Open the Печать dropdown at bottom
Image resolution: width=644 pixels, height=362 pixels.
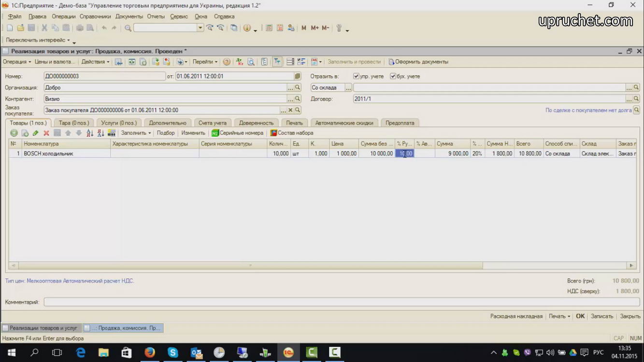click(559, 316)
